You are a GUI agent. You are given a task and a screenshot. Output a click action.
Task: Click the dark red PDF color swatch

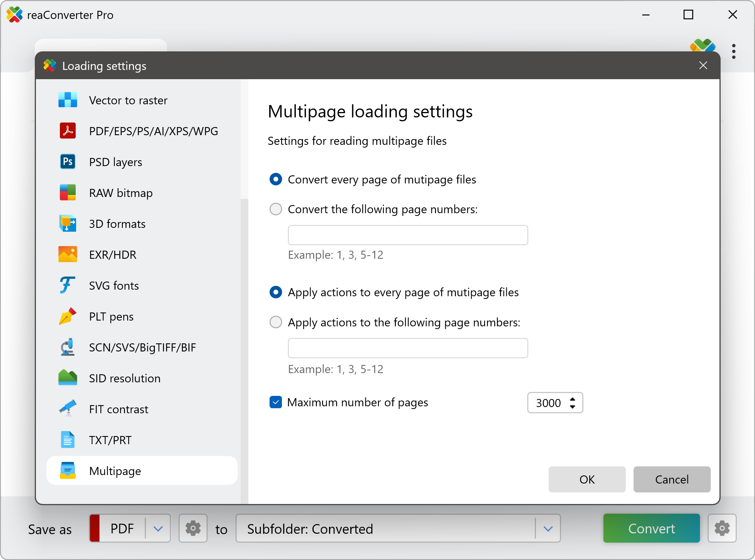pos(95,528)
